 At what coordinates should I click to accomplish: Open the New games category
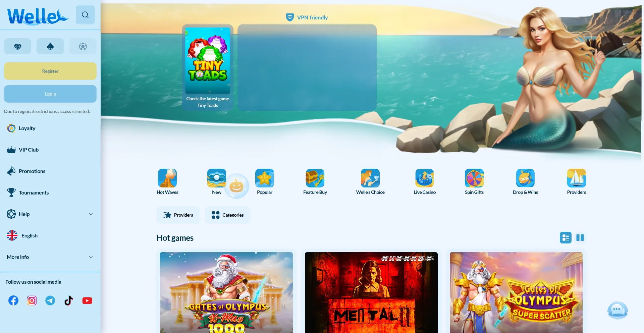(217, 182)
